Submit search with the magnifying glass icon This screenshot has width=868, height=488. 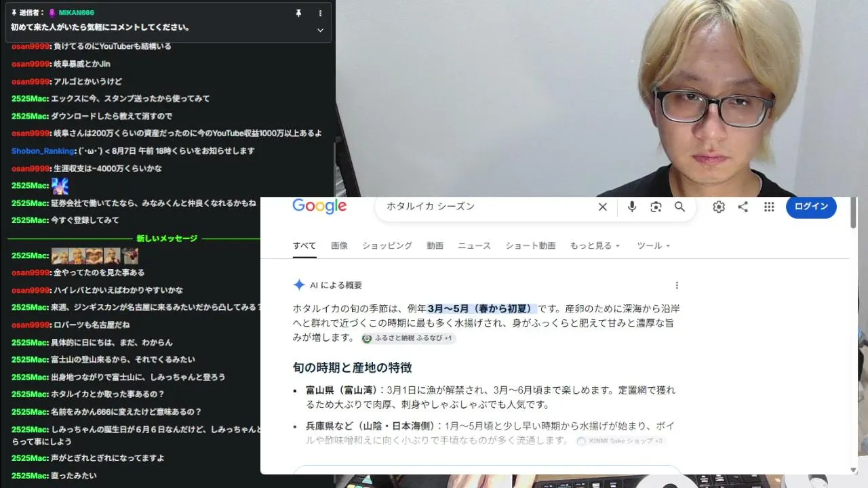pos(679,207)
